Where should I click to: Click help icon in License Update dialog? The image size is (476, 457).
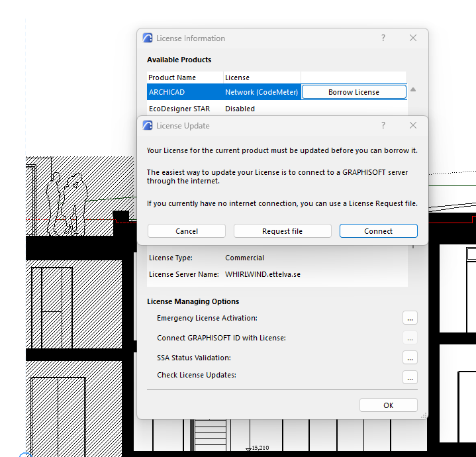[x=383, y=125]
